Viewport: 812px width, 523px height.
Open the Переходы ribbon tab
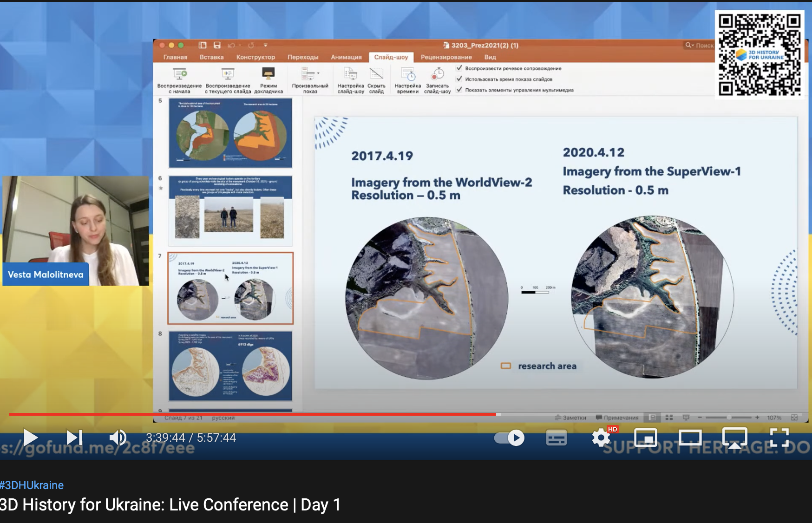tap(303, 57)
